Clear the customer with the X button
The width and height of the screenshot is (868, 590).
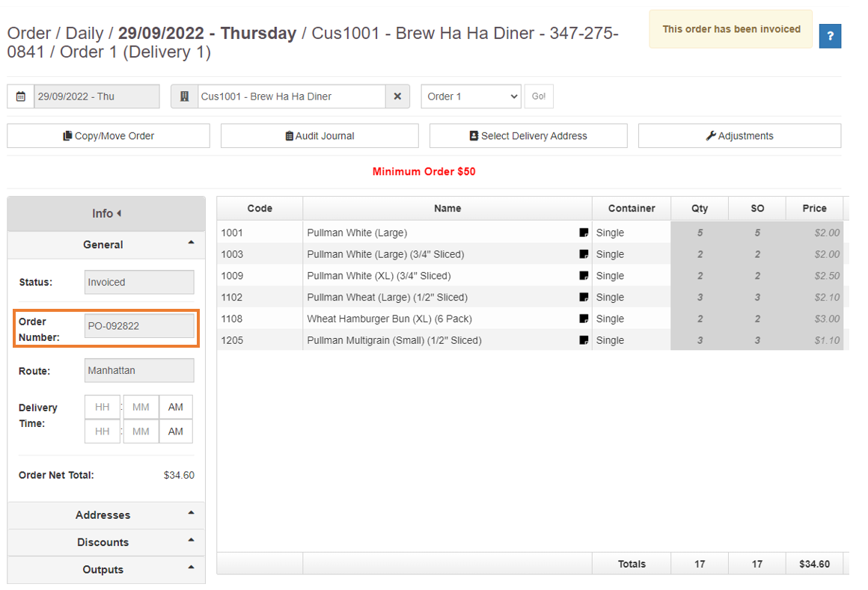tap(397, 96)
